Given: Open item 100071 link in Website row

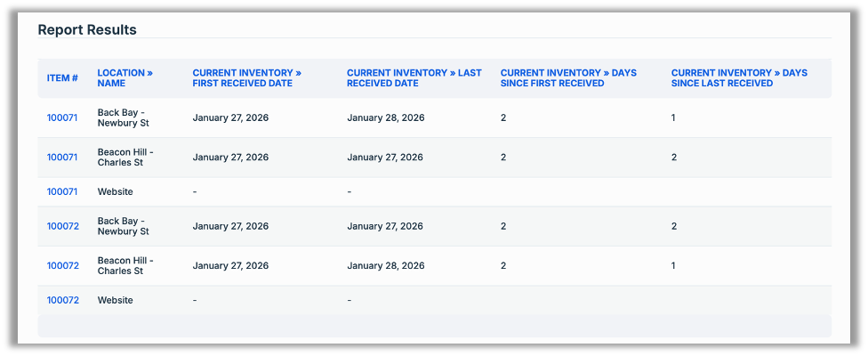Looking at the screenshot, I should coord(62,191).
